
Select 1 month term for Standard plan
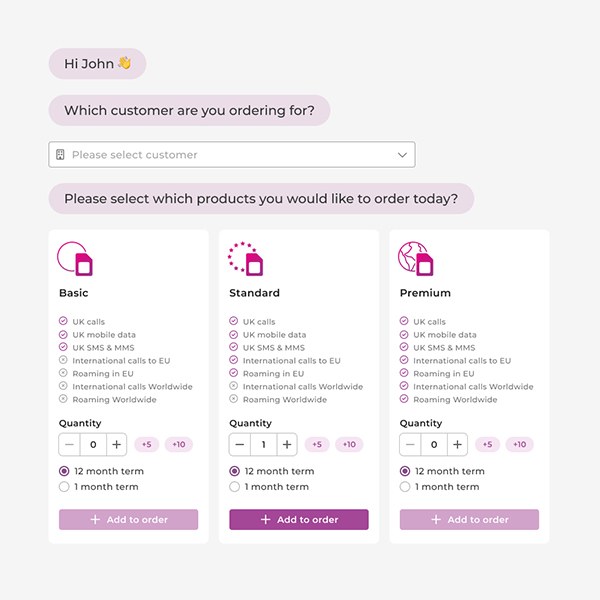[x=234, y=487]
